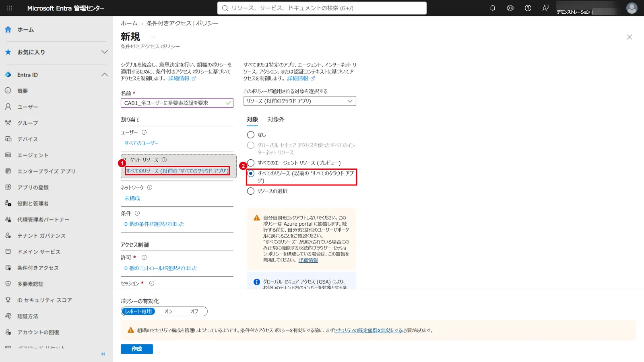Open すべてのリソース target resources link
Image resolution: width=644 pixels, height=362 pixels.
pyautogui.click(x=177, y=171)
